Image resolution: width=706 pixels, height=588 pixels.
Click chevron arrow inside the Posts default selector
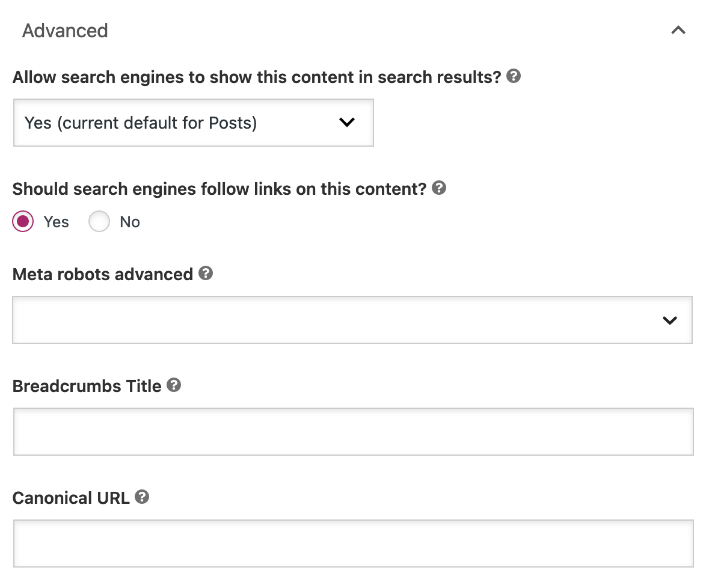(x=347, y=123)
